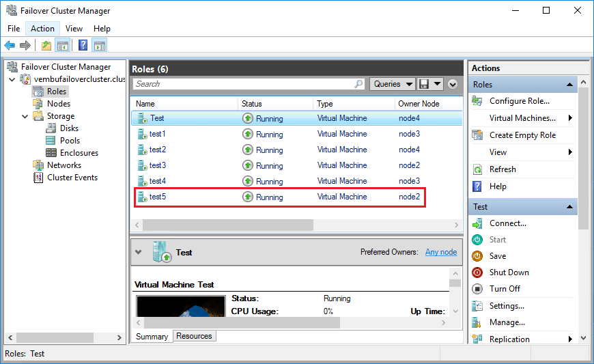Click the console tree horizontal scrollbar
The width and height of the screenshot is (594, 364).
tap(55, 337)
